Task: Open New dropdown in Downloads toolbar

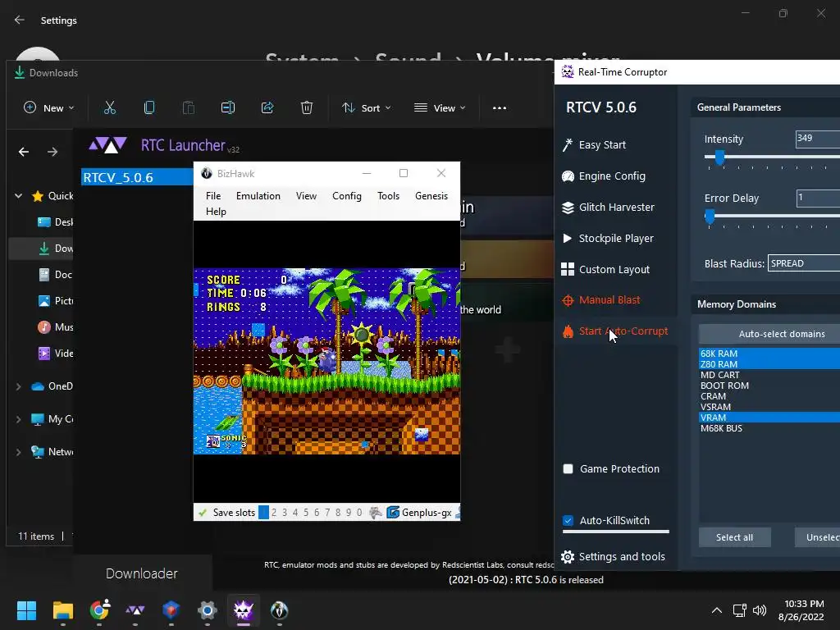Action: tap(48, 107)
